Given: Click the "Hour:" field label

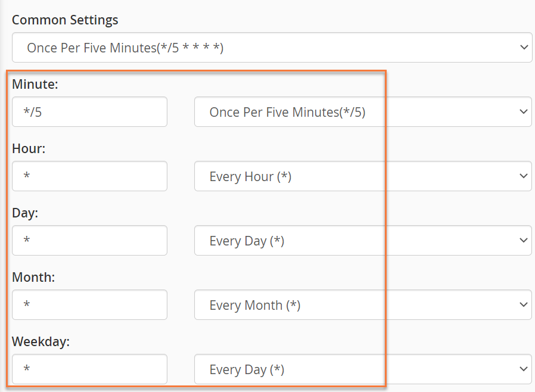Looking at the screenshot, I should (29, 149).
